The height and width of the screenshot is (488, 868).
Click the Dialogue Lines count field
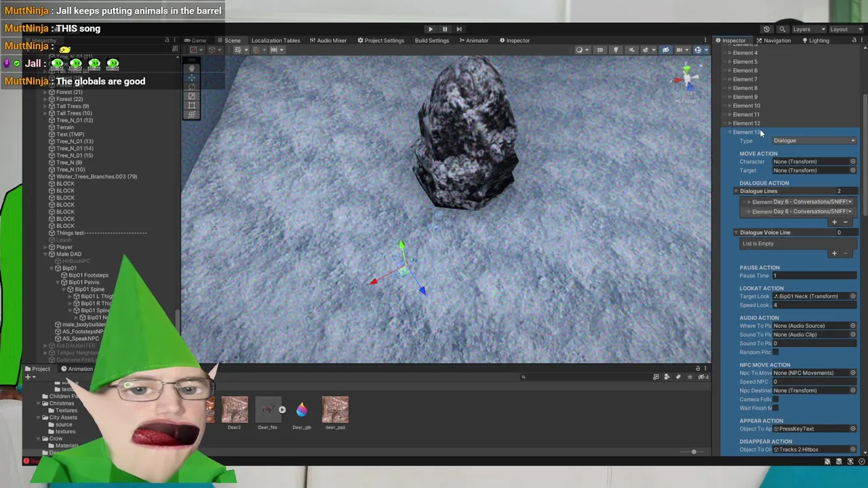coord(846,191)
